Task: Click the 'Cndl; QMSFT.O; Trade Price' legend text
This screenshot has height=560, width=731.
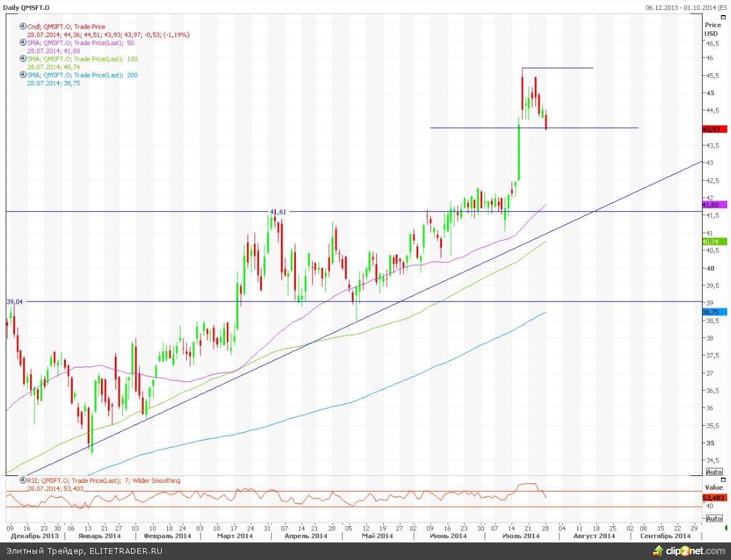Action: [66, 27]
